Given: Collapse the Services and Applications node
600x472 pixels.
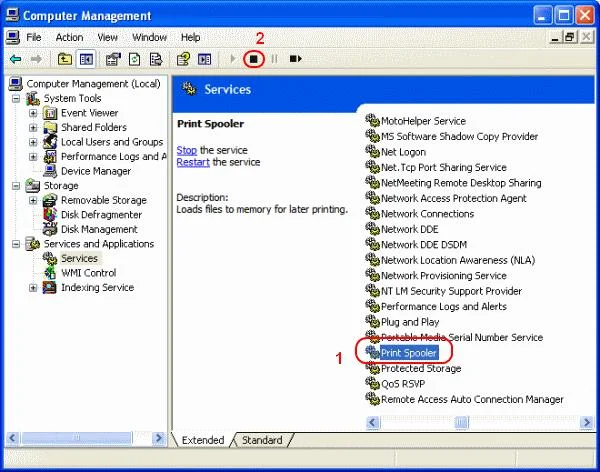Looking at the screenshot, I should pos(16,244).
